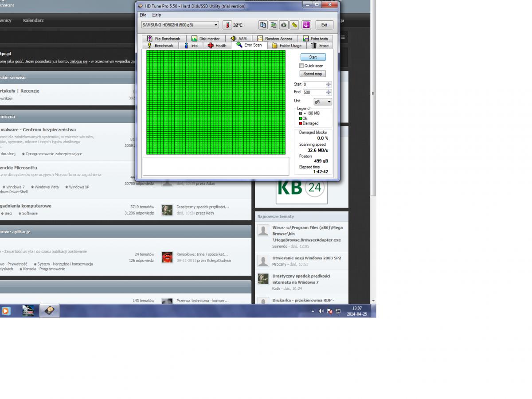The height and width of the screenshot is (399, 532).
Task: Click the 'zaloguj się' login link
Action: pos(79,61)
